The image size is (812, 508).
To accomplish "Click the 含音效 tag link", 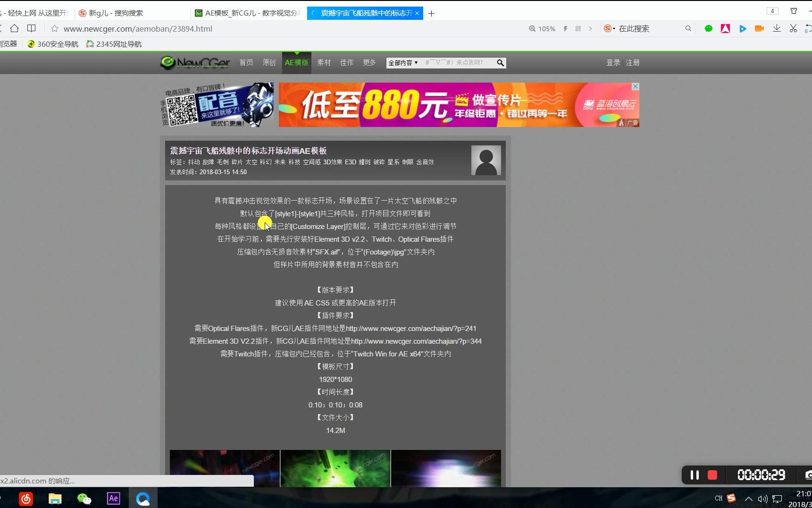I will (x=425, y=162).
